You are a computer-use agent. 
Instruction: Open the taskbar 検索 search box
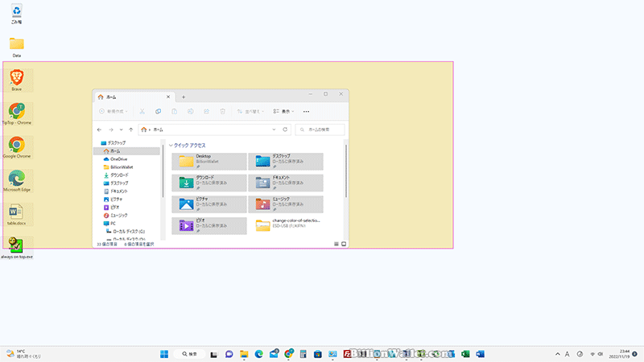point(190,354)
